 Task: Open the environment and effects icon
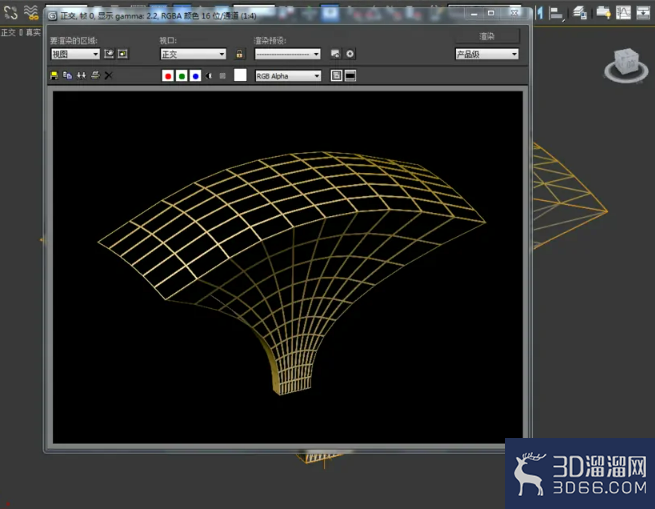click(x=350, y=54)
